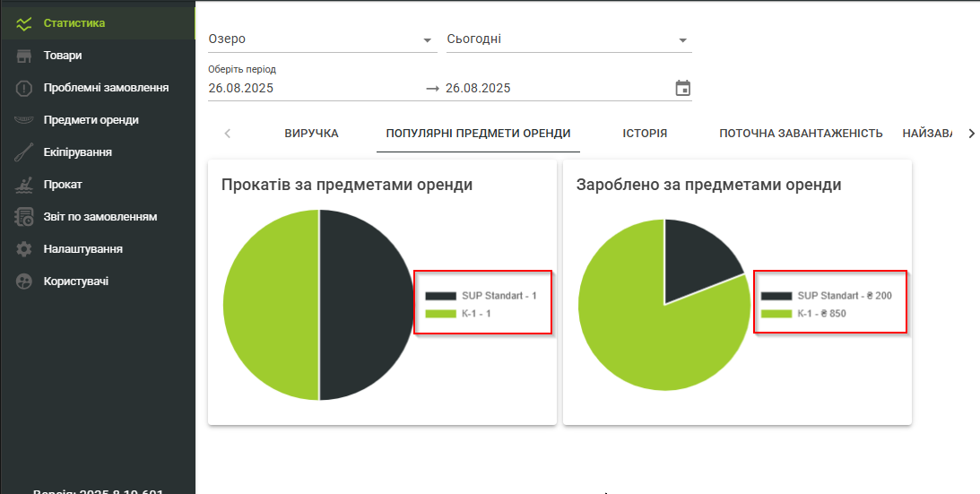Go to Товари section
Image resolution: width=980 pixels, height=494 pixels.
click(98, 56)
